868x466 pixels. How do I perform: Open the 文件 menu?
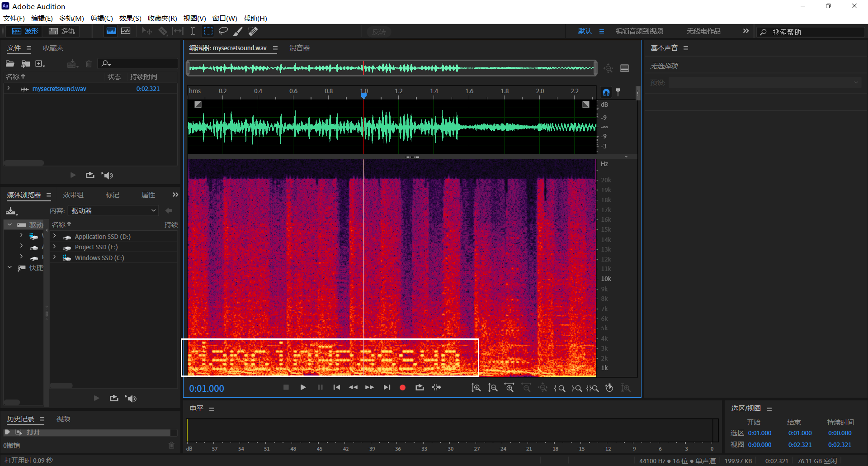tap(14, 18)
